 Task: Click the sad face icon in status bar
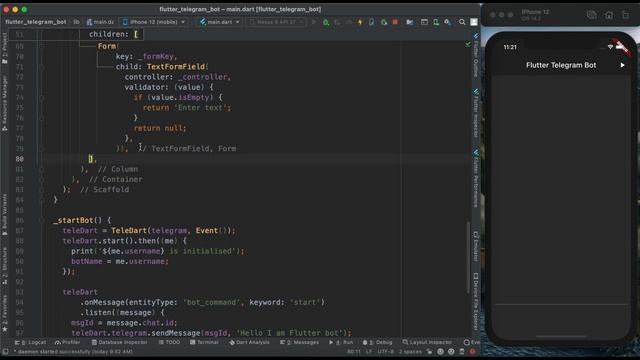451,351
